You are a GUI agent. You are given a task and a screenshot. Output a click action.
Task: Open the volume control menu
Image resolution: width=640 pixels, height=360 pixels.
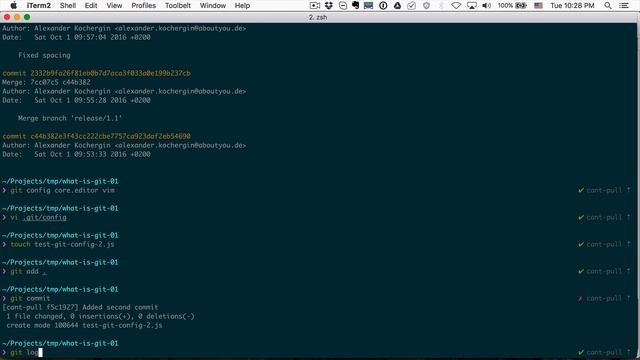tap(486, 6)
